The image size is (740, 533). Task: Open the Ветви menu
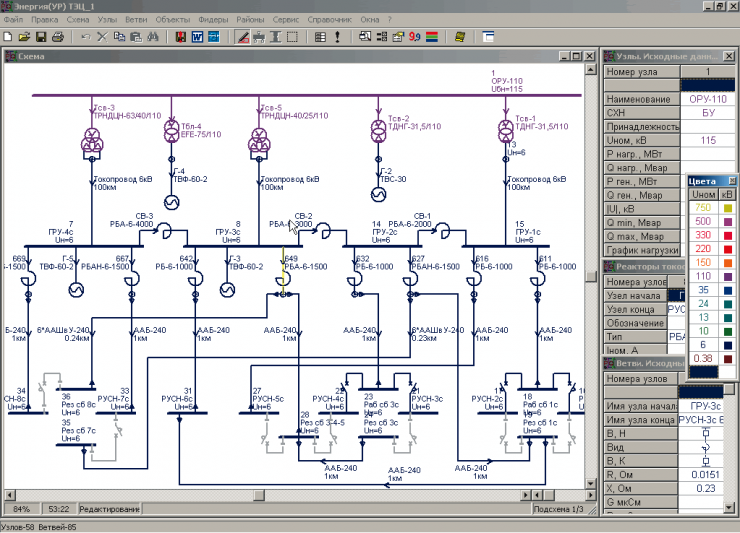pyautogui.click(x=136, y=19)
